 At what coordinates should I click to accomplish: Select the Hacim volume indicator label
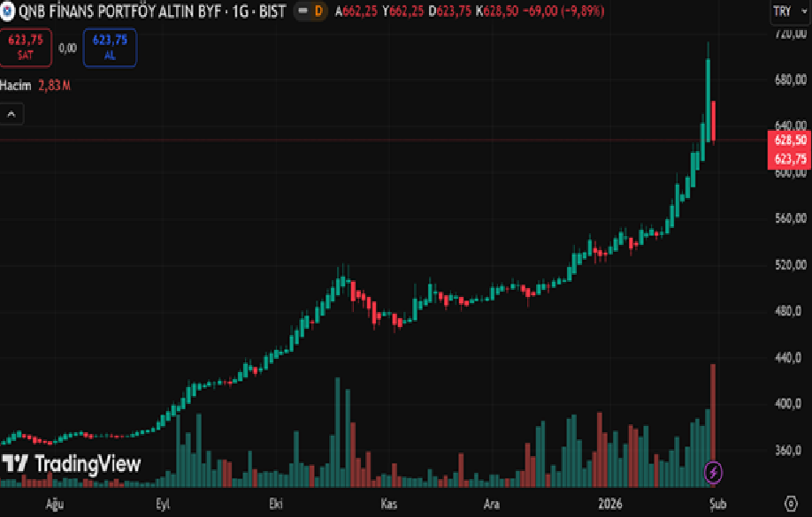click(x=17, y=86)
